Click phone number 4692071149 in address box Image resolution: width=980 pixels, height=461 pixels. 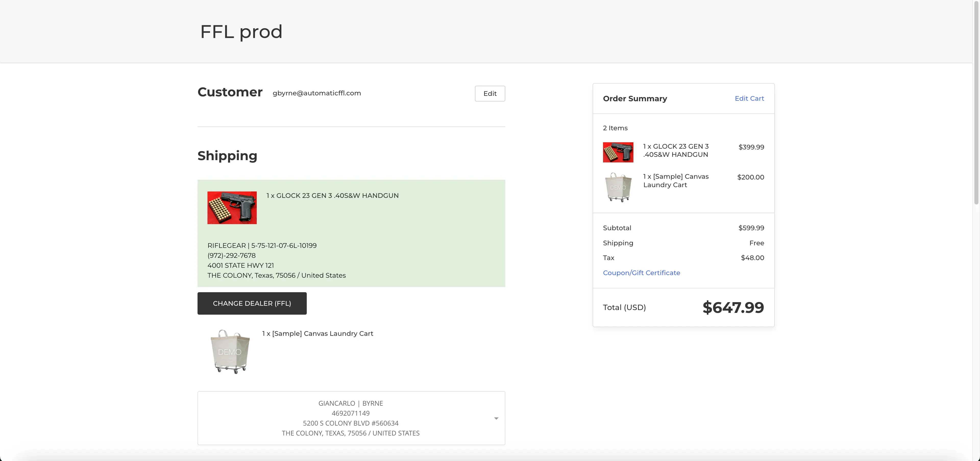(x=350, y=413)
